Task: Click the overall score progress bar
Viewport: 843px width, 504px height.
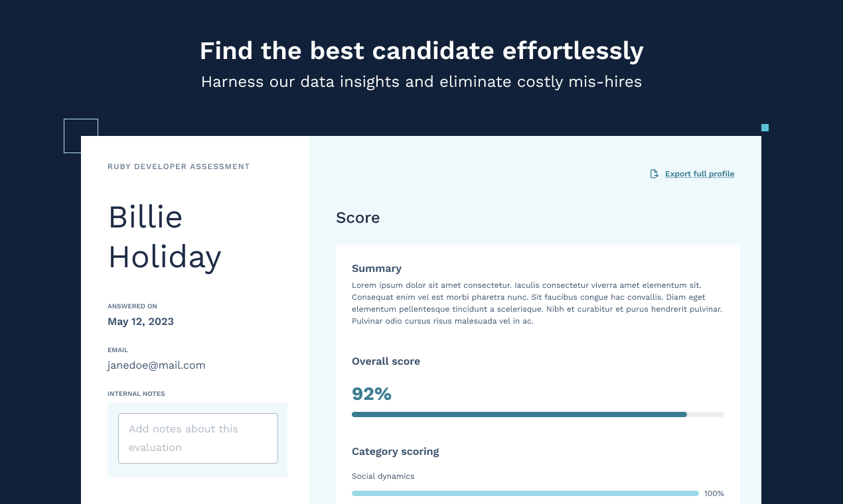Action: pos(538,414)
